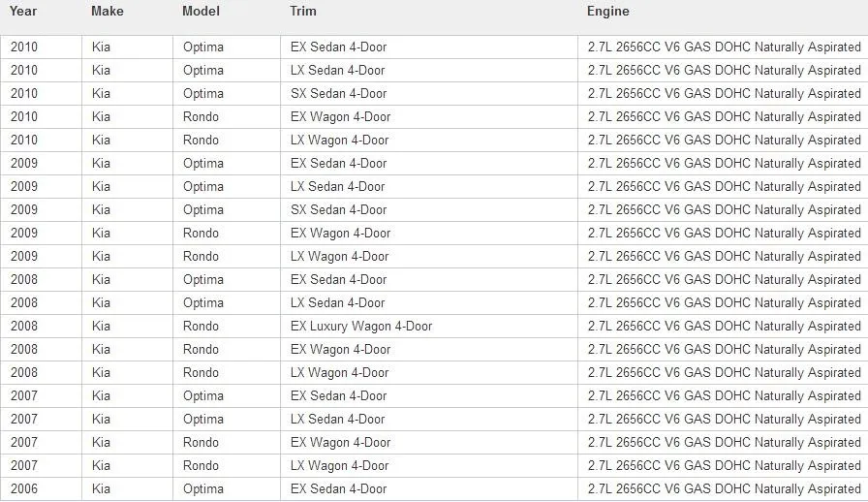Click the Model column header

pos(201,11)
